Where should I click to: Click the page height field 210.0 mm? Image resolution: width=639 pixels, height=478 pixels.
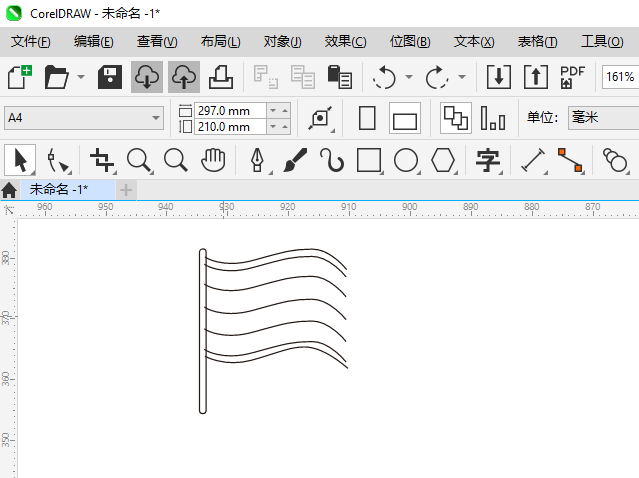click(231, 127)
